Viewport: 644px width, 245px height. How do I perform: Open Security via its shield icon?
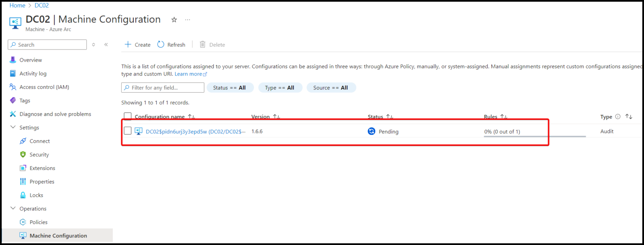(x=23, y=154)
